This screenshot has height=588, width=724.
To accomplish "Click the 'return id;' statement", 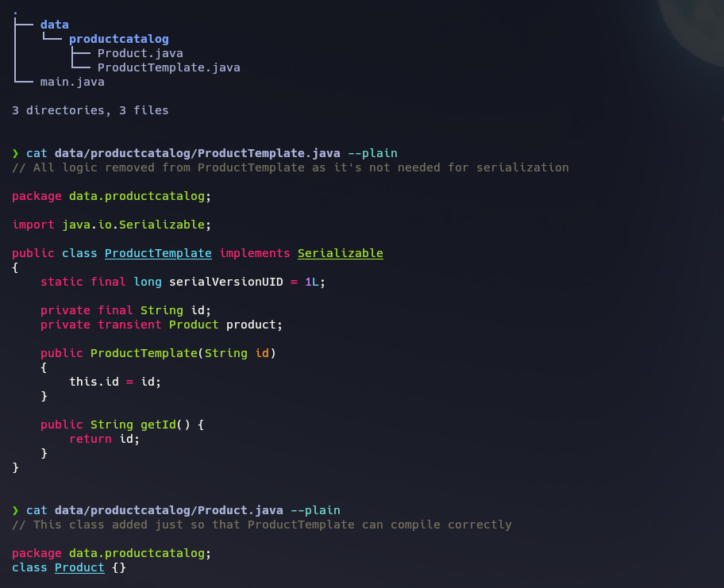I will click(x=104, y=439).
